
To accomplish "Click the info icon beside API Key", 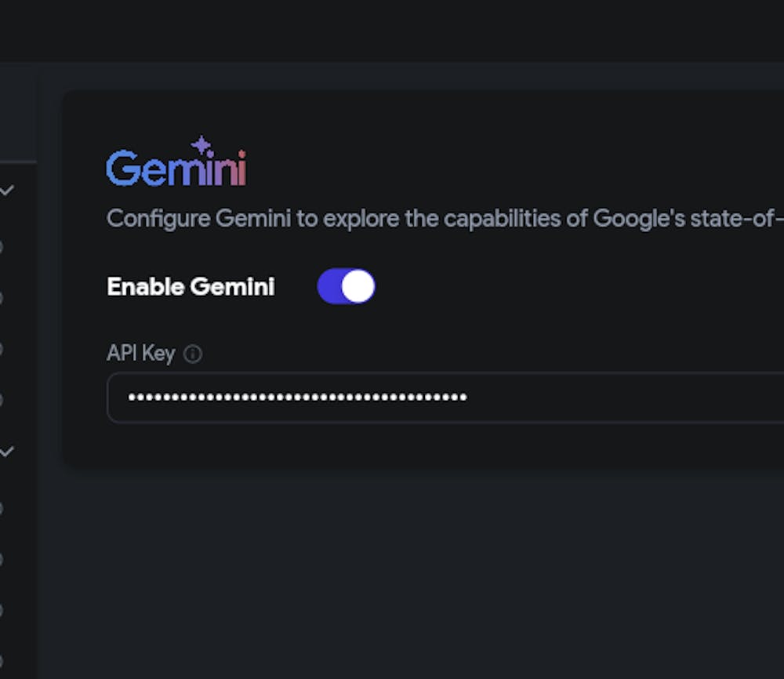I will [x=192, y=354].
